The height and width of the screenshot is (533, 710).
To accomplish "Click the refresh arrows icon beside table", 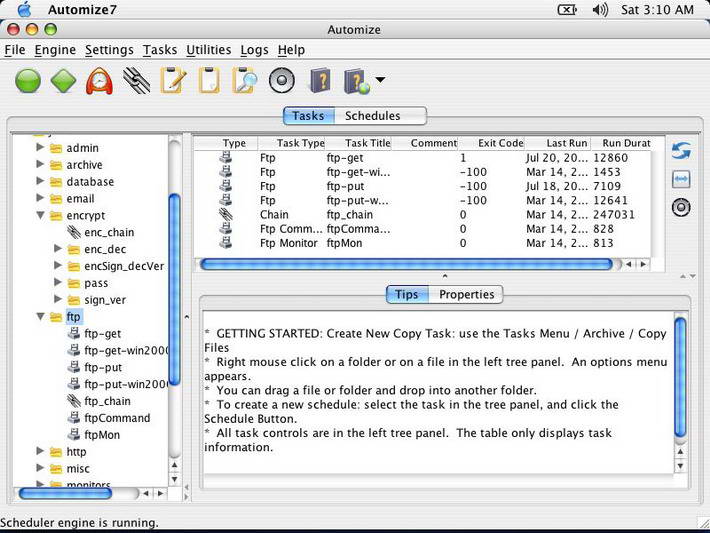I will coord(681,151).
